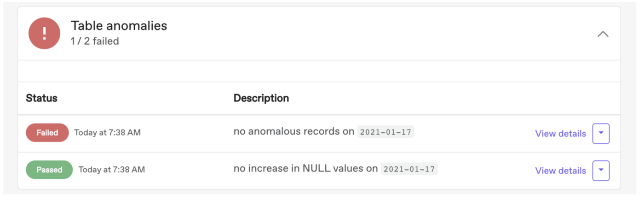The width and height of the screenshot is (644, 201).
Task: Collapse the Table anomalies panel chevron
Action: (x=603, y=34)
